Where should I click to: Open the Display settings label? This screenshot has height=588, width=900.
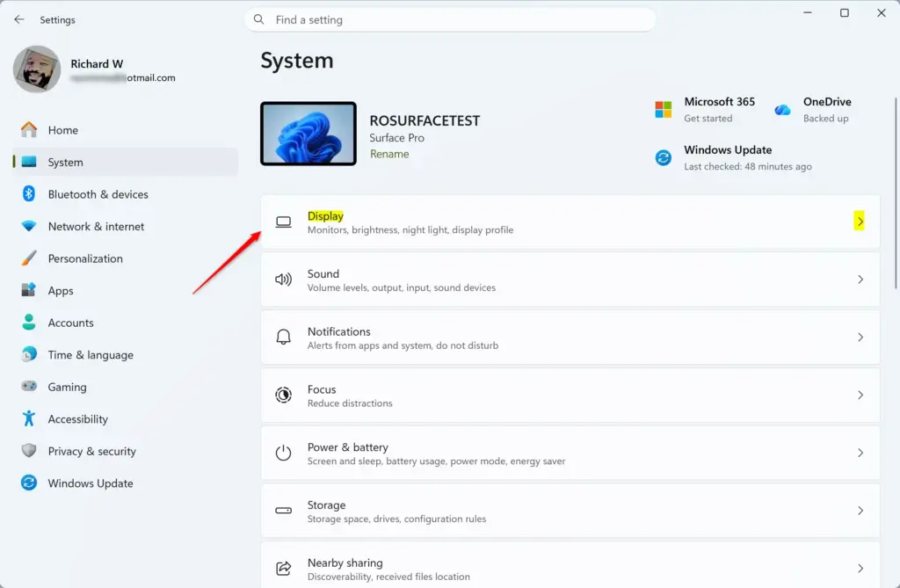[x=325, y=216]
